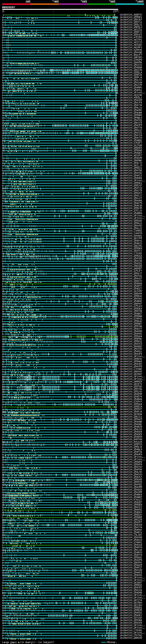The image size is (146, 644).
Task: Click the cyan ~100% identity scale segment
Action: click(x=130, y=4)
